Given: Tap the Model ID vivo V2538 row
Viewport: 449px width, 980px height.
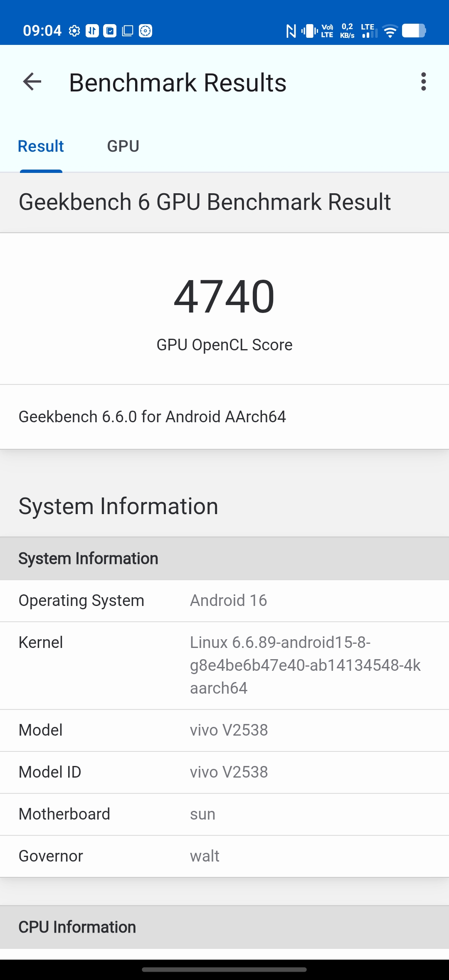Looking at the screenshot, I should [224, 772].
